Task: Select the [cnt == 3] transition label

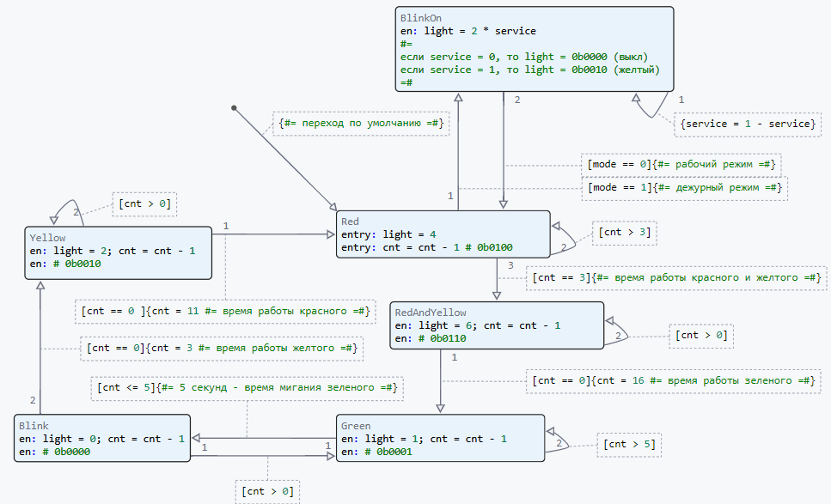Action: pyautogui.click(x=678, y=277)
